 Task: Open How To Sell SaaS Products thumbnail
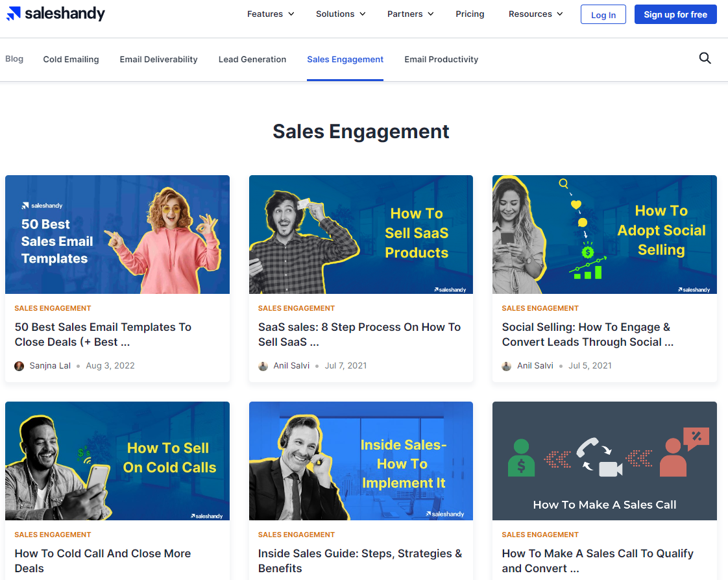(x=361, y=234)
